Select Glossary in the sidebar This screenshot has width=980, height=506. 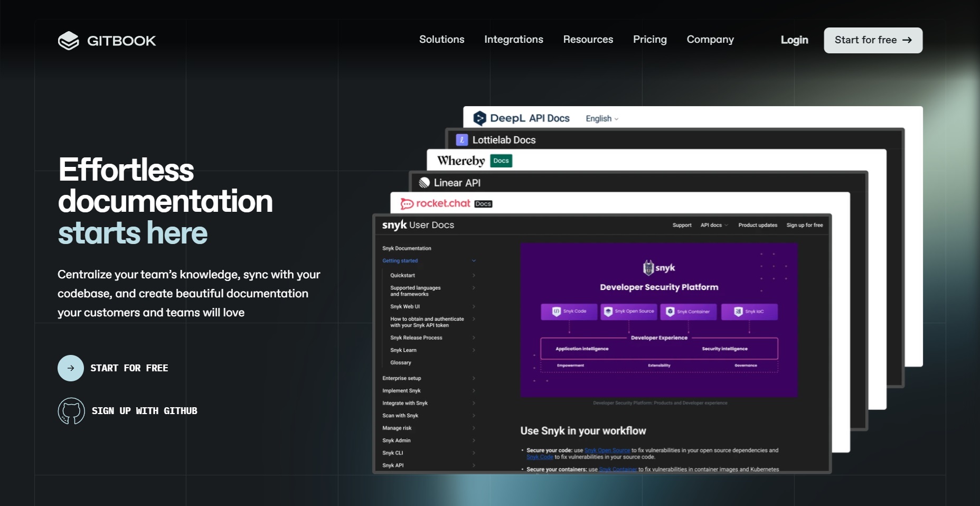401,363
